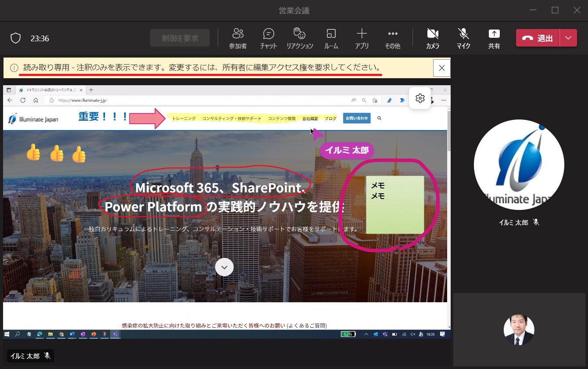Click the add favorites star icon

(375, 100)
